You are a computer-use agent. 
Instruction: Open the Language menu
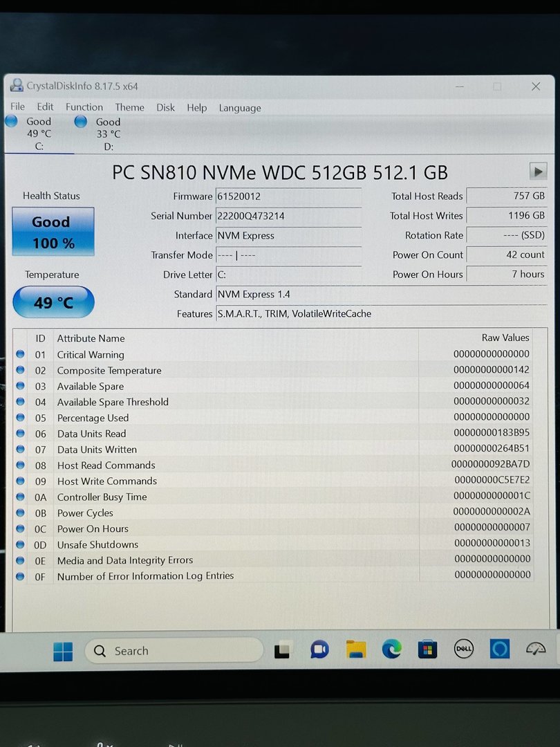[240, 108]
